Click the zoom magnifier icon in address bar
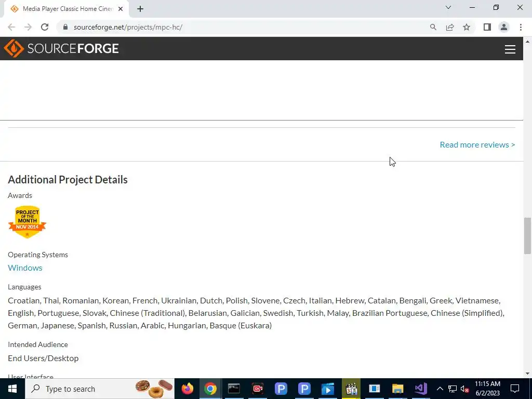The width and height of the screenshot is (532, 399). [x=433, y=27]
